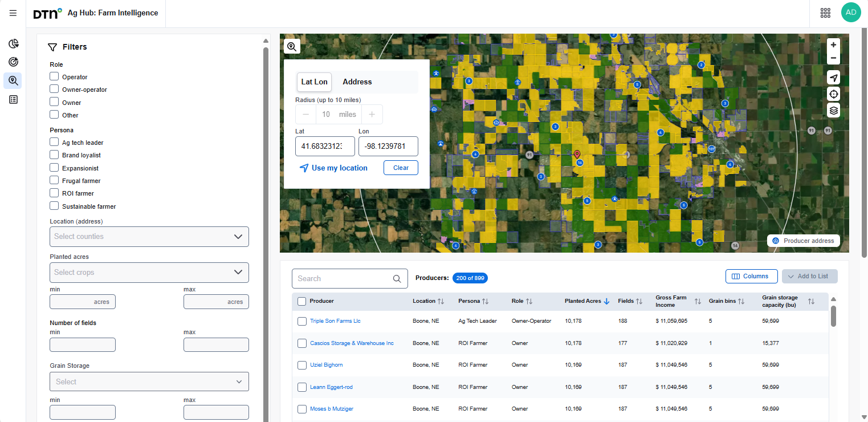Open the Select crops dropdown
The image size is (868, 422).
(149, 273)
